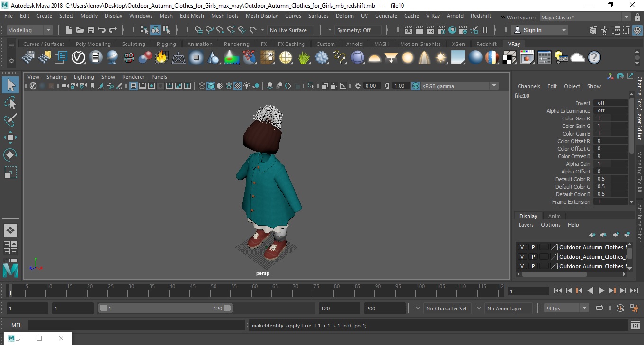Click the Layers menu in the layer editor
Image resolution: width=644 pixels, height=345 pixels.
[x=526, y=225]
